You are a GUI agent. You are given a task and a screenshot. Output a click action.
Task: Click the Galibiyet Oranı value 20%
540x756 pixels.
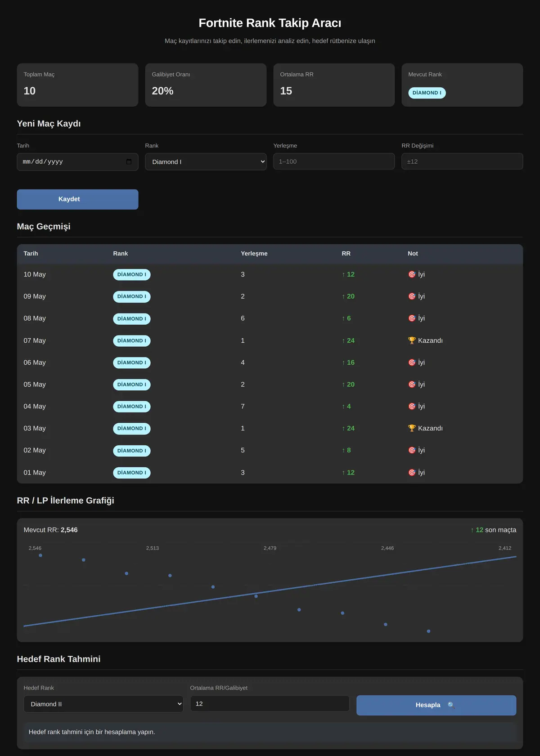[162, 91]
